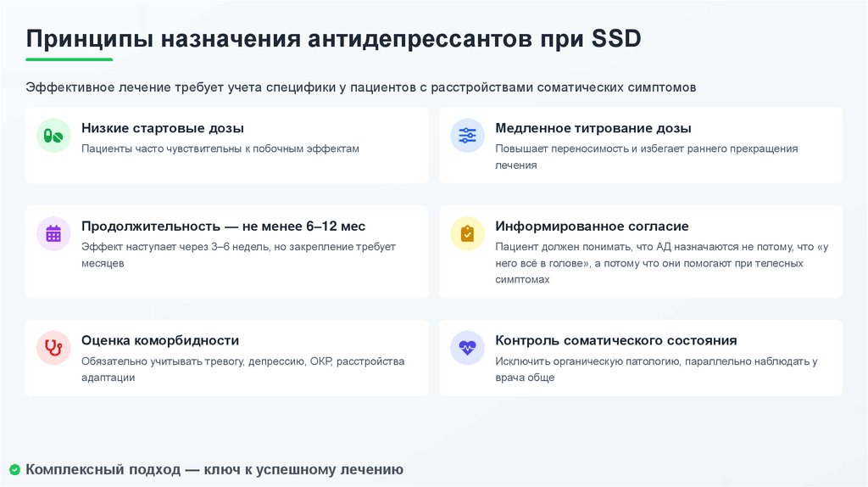Click the green checkmark footer icon
The width and height of the screenshot is (868, 487).
tap(14, 469)
